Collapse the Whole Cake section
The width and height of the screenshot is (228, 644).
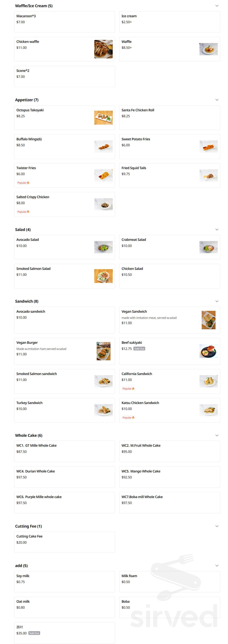217,435
